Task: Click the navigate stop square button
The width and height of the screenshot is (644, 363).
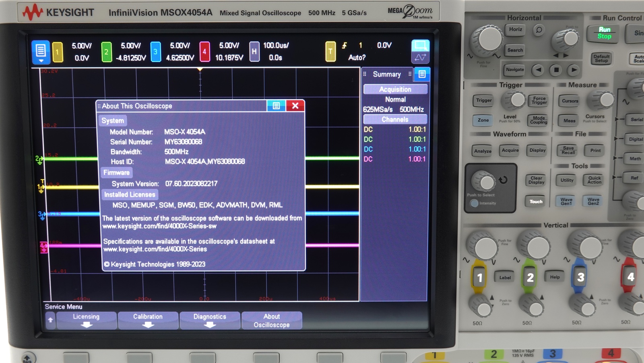Action: pyautogui.click(x=556, y=70)
